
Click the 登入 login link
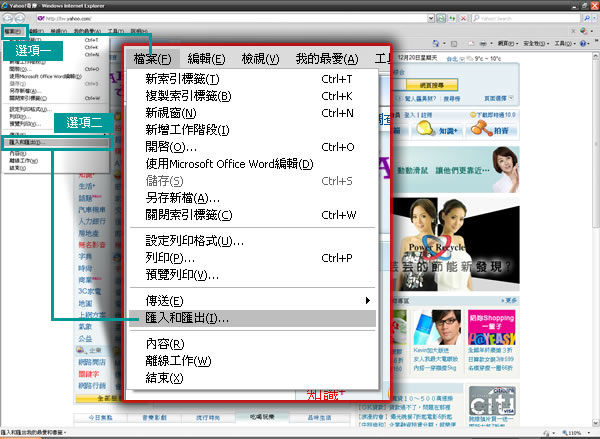point(409,115)
